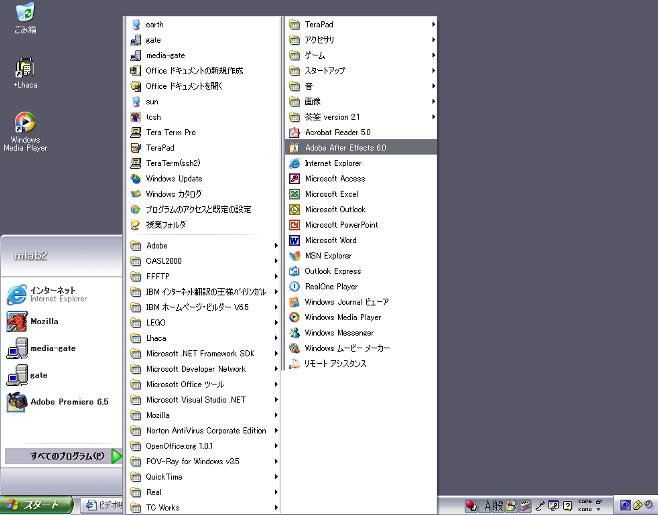Open TeraTerm(ssh2) entry
Image resolution: width=658 pixels, height=515 pixels.
tap(204, 163)
